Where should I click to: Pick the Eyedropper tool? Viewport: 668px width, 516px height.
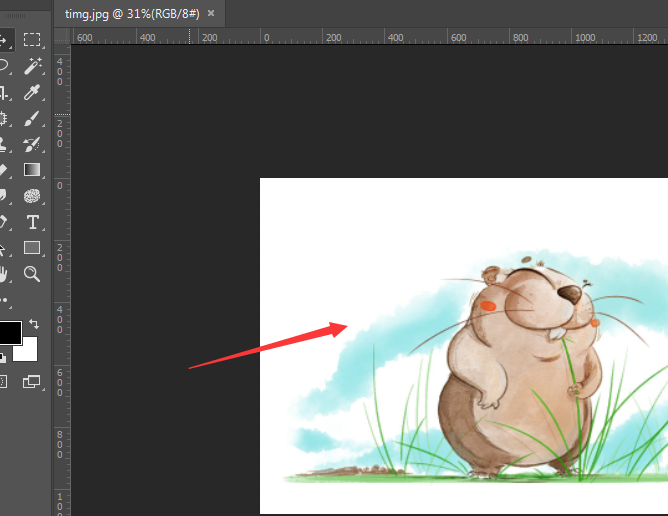[32, 93]
